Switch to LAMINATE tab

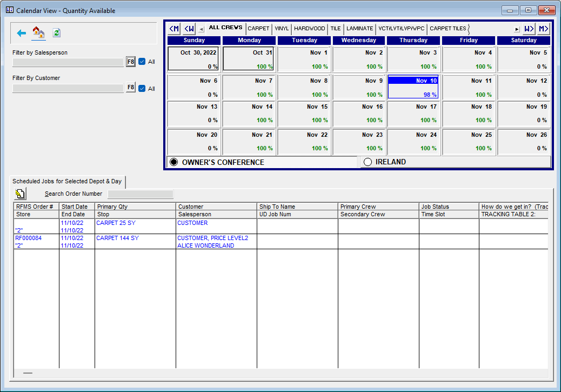(359, 29)
